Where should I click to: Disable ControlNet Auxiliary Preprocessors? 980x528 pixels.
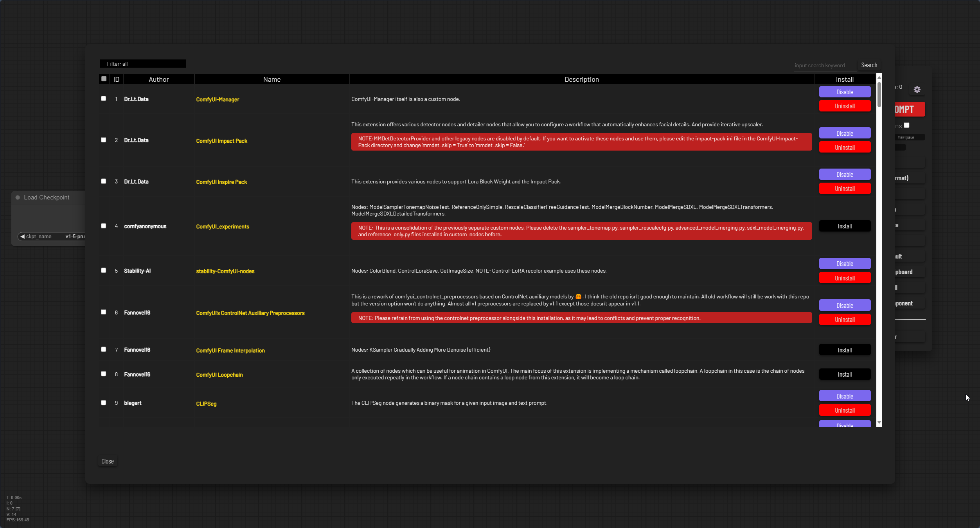[x=845, y=305]
